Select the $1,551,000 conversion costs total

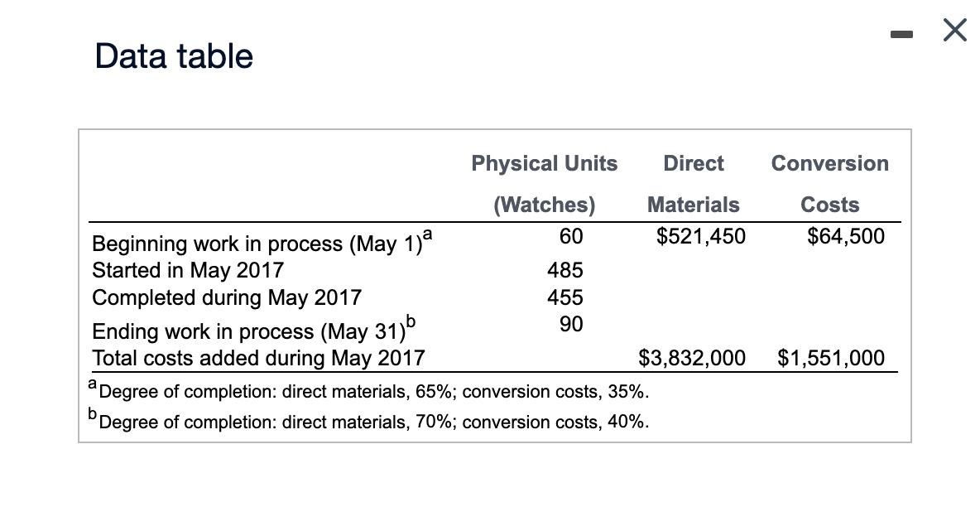(830, 357)
